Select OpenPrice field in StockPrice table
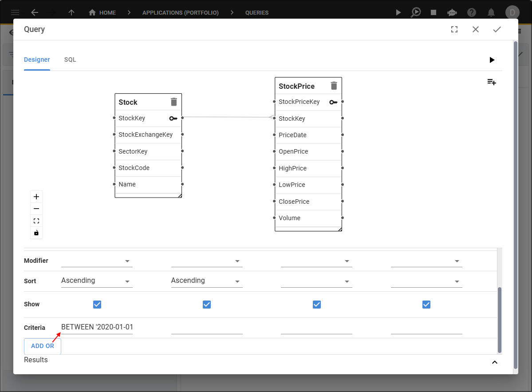The height and width of the screenshot is (392, 532). click(308, 151)
